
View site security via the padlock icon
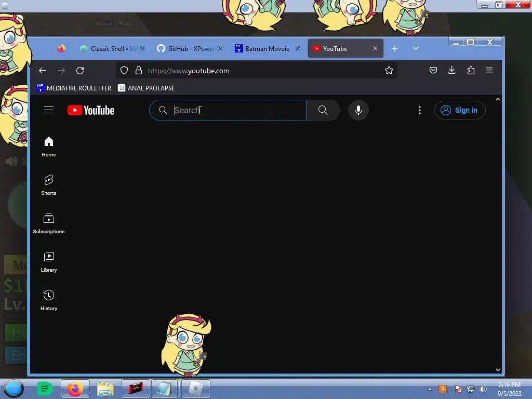click(138, 70)
